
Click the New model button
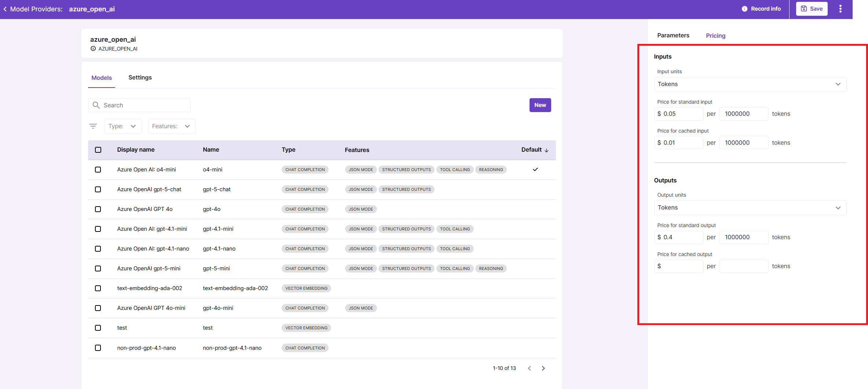540,105
